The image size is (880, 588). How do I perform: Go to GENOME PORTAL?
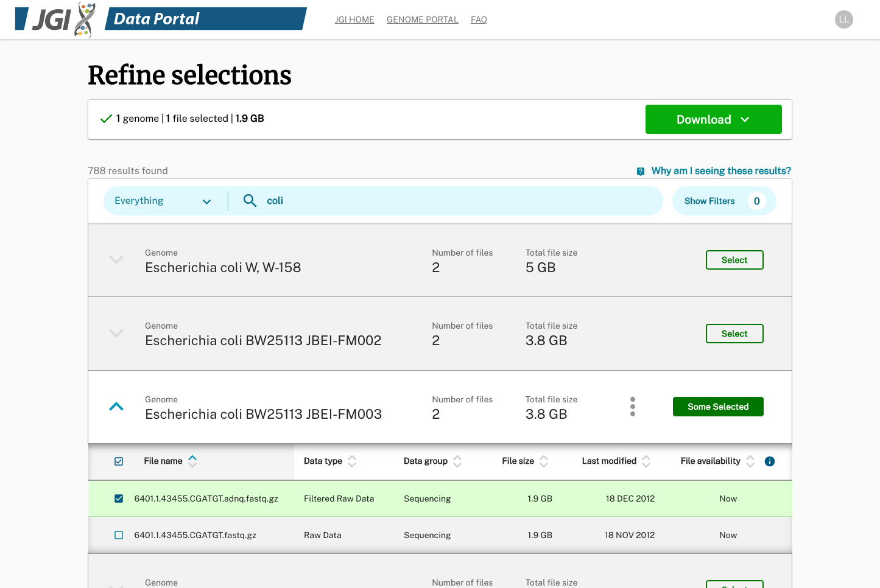coord(422,19)
